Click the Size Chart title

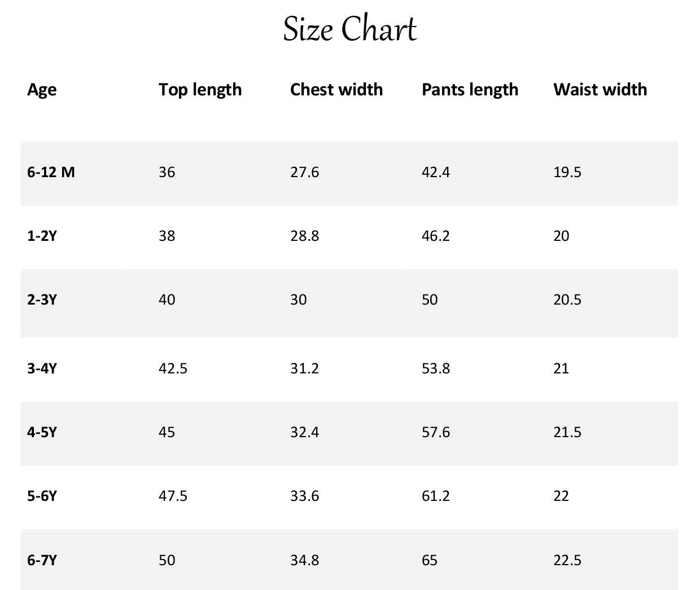pos(349,29)
